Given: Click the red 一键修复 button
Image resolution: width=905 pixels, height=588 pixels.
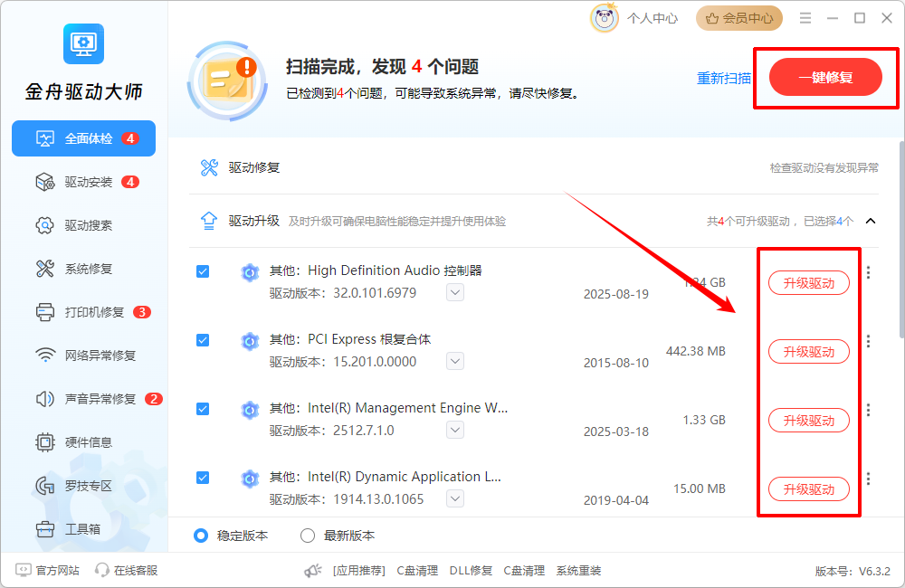Looking at the screenshot, I should [x=825, y=77].
